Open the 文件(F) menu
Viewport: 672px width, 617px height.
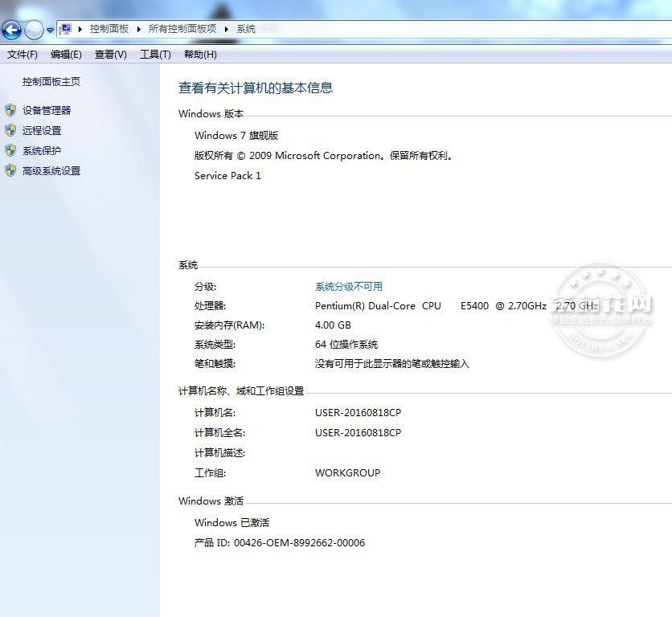tap(23, 55)
